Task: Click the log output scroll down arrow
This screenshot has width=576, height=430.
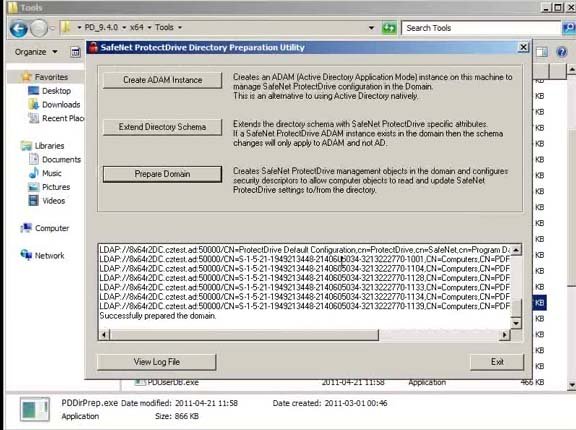Action: 516,324
